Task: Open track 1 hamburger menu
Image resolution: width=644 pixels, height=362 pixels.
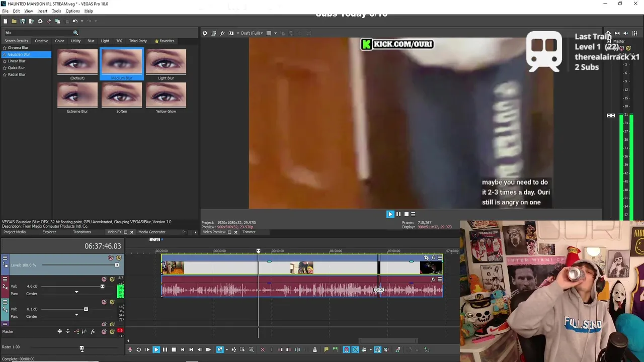Action: [5, 258]
